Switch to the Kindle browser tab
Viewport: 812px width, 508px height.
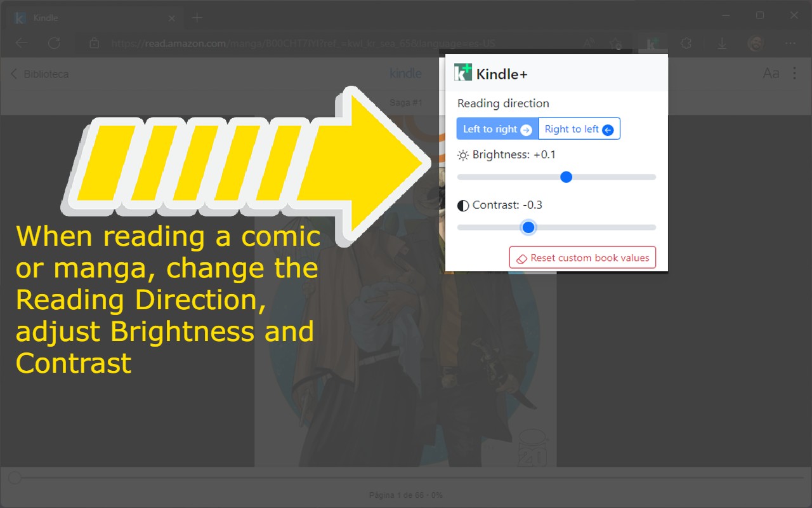click(95, 18)
